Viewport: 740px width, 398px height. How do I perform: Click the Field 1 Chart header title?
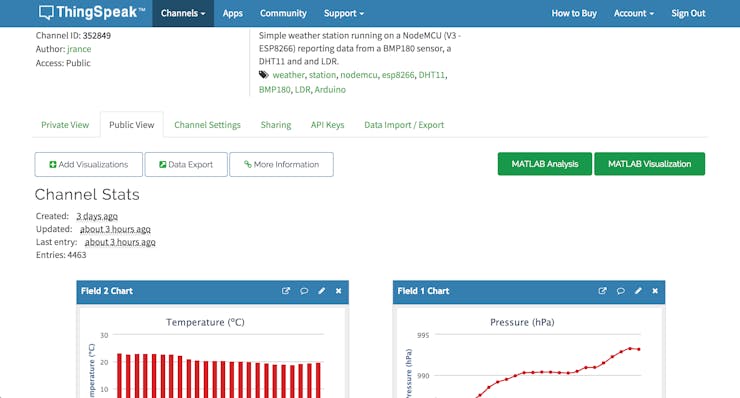point(423,291)
